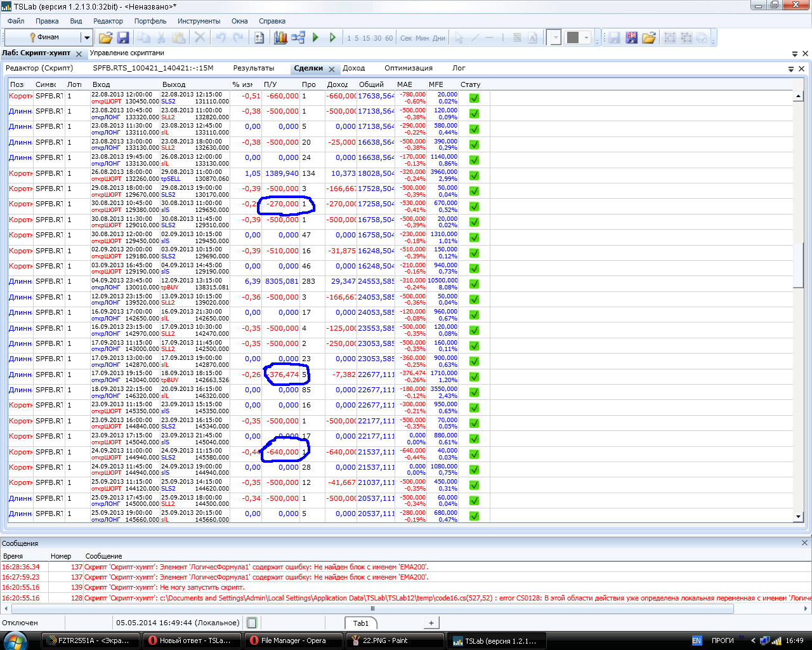Open the gray color picker dropdown arrow
This screenshot has height=650, width=812.
(x=586, y=38)
